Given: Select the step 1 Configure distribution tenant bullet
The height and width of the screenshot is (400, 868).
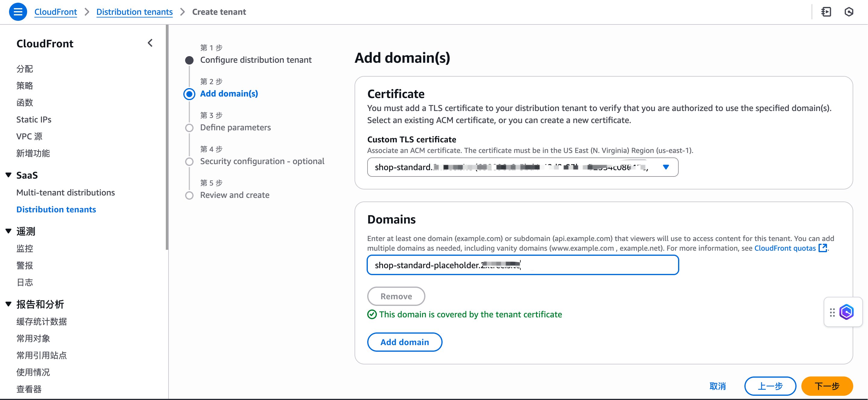Looking at the screenshot, I should 189,60.
